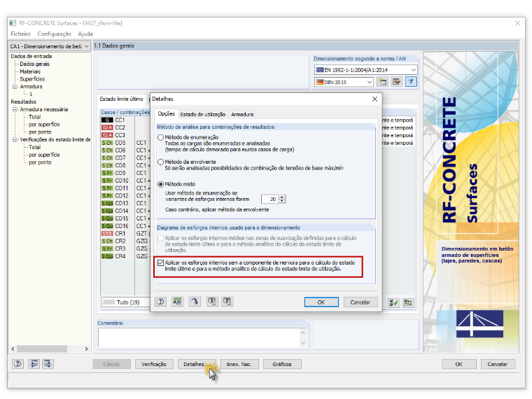Collapse the Armadura necessária tree node
Screen dimensions: 532x399
(x=15, y=110)
